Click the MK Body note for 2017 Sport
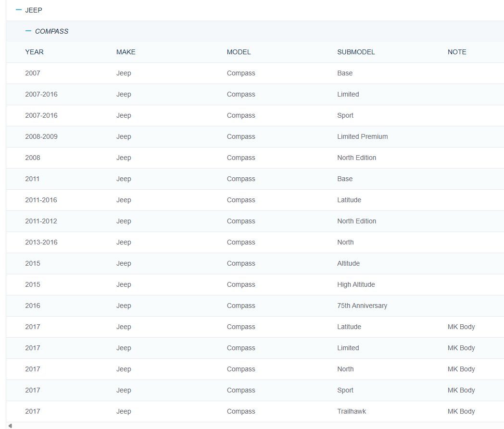The height and width of the screenshot is (429, 504). click(x=461, y=390)
